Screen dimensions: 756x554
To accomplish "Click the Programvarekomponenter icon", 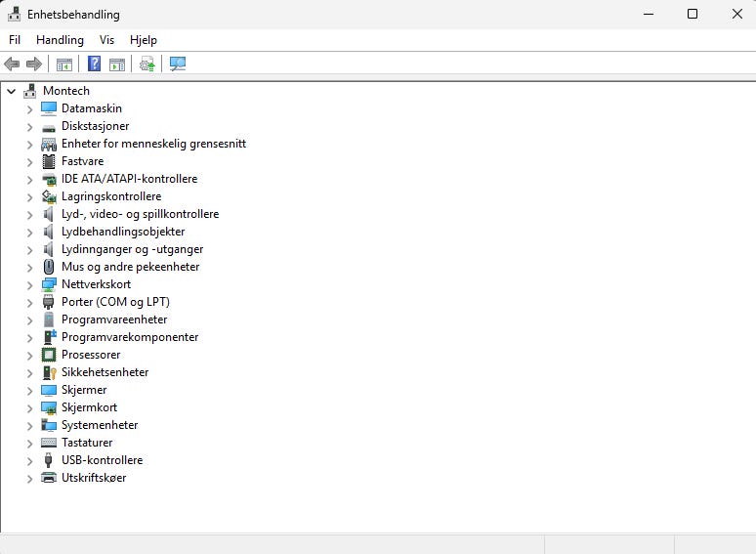I will (x=49, y=337).
